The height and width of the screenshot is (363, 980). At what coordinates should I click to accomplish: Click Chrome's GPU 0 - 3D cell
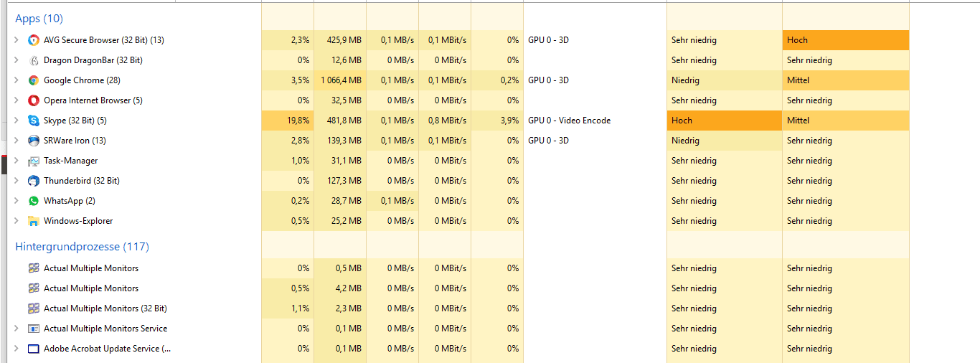tap(549, 80)
